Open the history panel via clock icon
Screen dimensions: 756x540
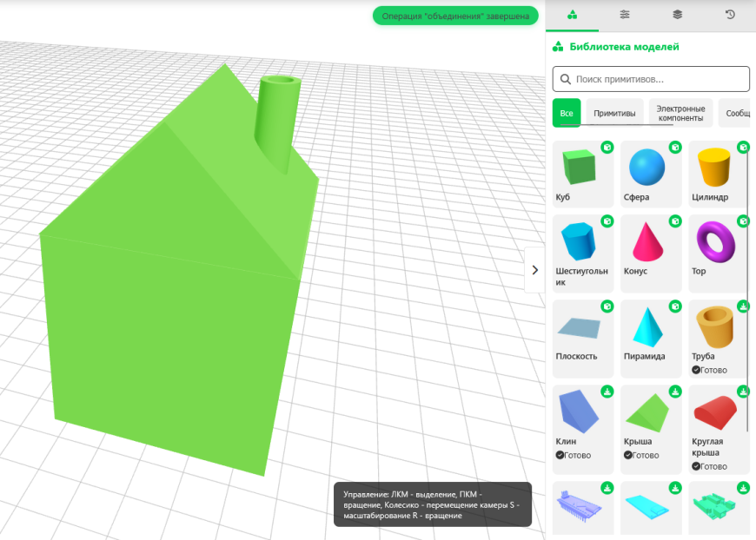728,15
